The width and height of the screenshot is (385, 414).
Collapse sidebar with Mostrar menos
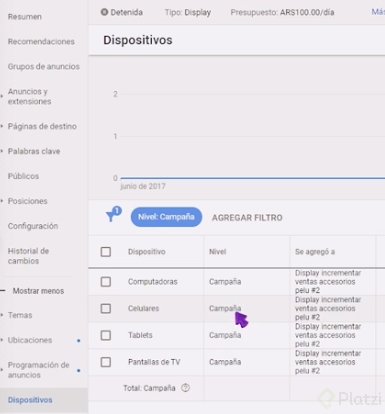pos(38,291)
